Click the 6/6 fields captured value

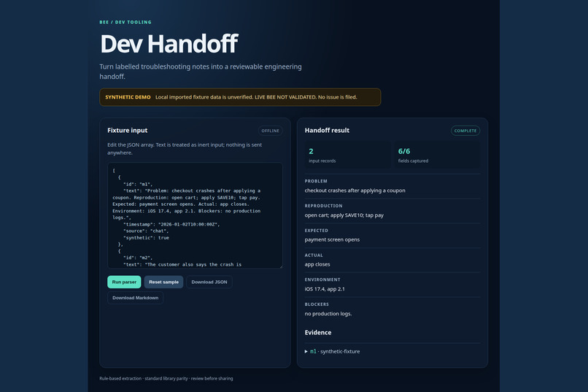(404, 151)
